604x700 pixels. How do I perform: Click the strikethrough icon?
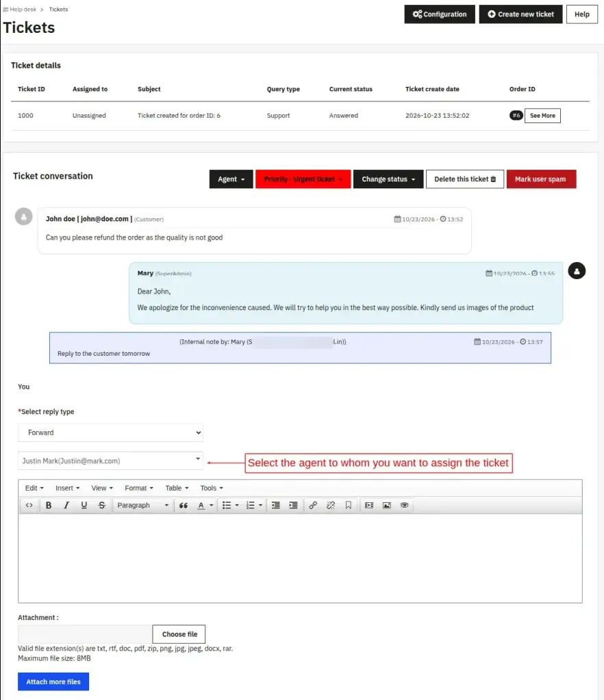(102, 505)
